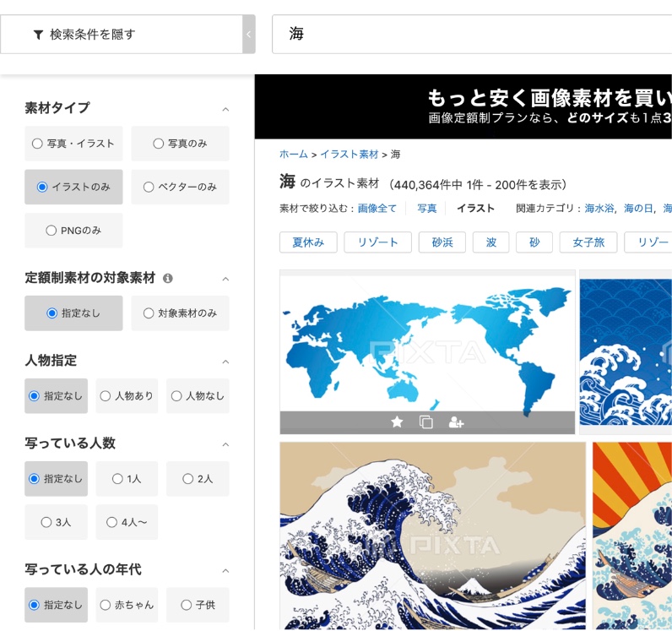The image size is (672, 631).
Task: Click the add-person icon on world map
Action: (x=456, y=422)
